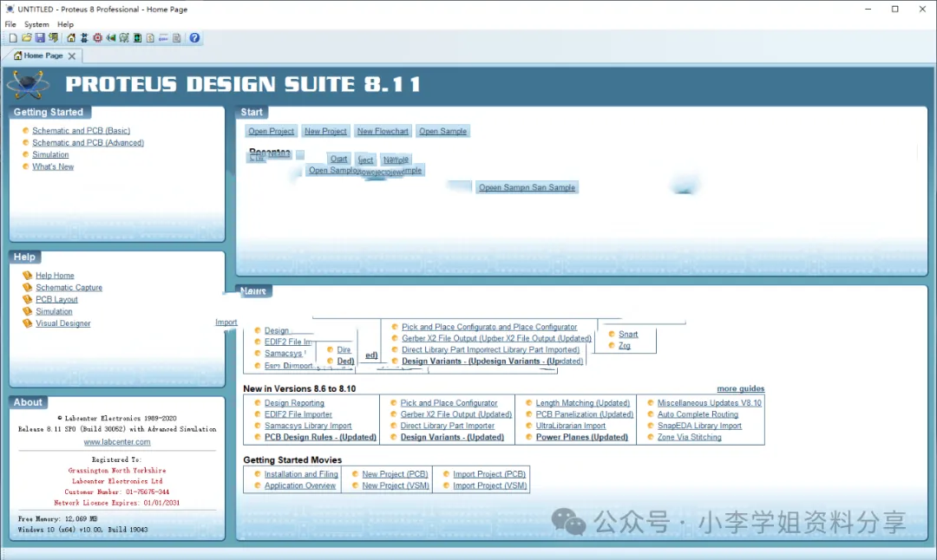Open PCB Layout red chip icon

[97, 37]
